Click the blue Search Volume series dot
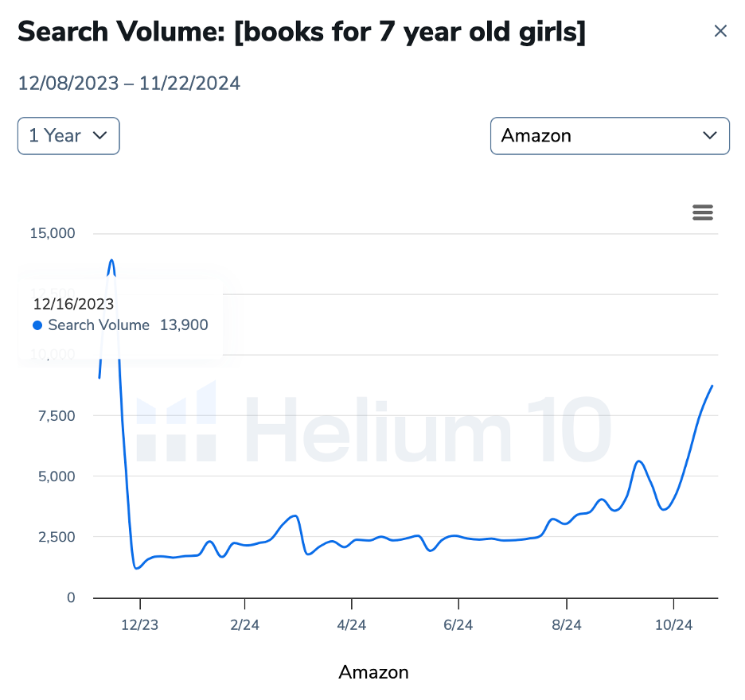This screenshot has width=745, height=700. coord(37,325)
